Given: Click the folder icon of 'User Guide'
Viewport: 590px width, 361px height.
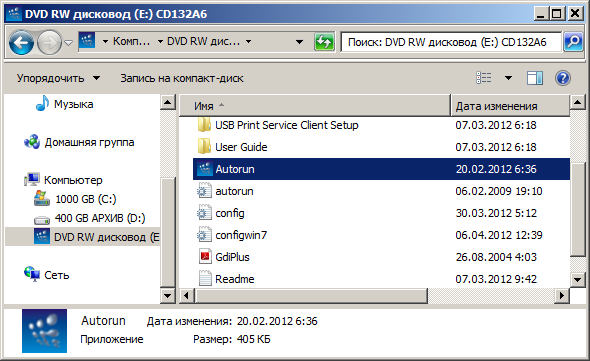Looking at the screenshot, I should [204, 146].
